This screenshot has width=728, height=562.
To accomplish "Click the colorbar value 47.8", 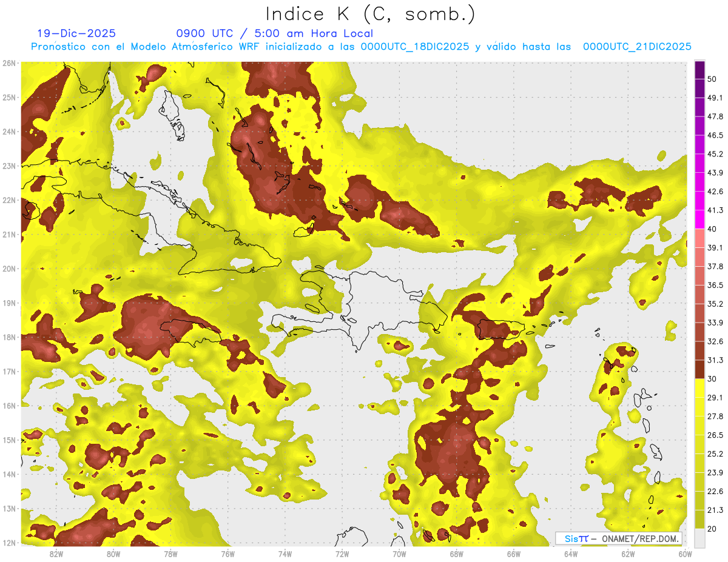I will 715,116.
